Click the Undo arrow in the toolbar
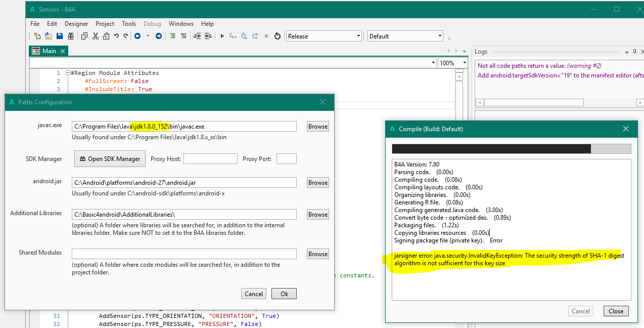 (x=116, y=36)
